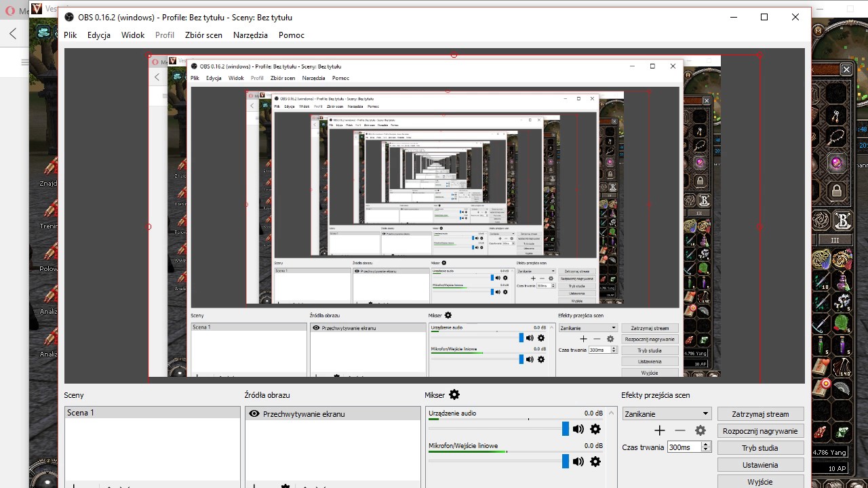Open the Mikser settings gear icon
The image size is (868, 488).
coord(454,394)
